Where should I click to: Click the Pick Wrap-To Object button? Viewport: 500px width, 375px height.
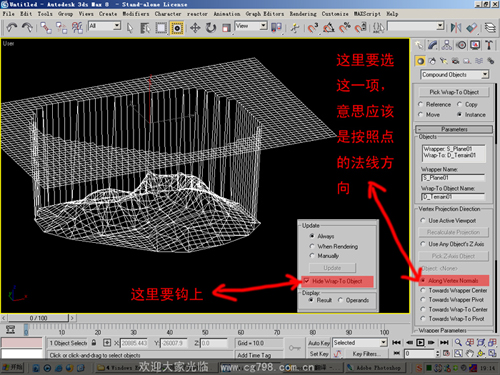pos(454,92)
